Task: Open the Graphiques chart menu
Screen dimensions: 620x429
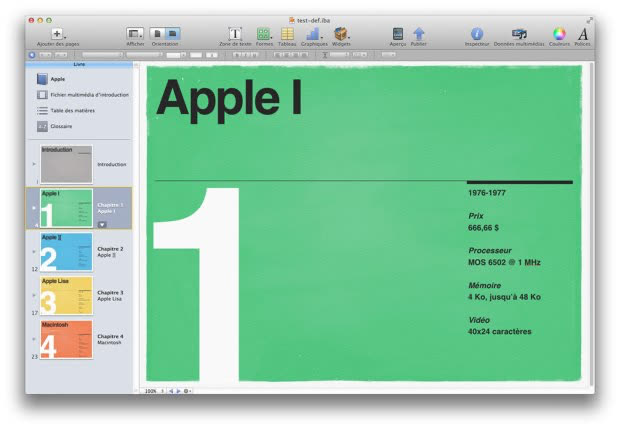Action: 314,34
